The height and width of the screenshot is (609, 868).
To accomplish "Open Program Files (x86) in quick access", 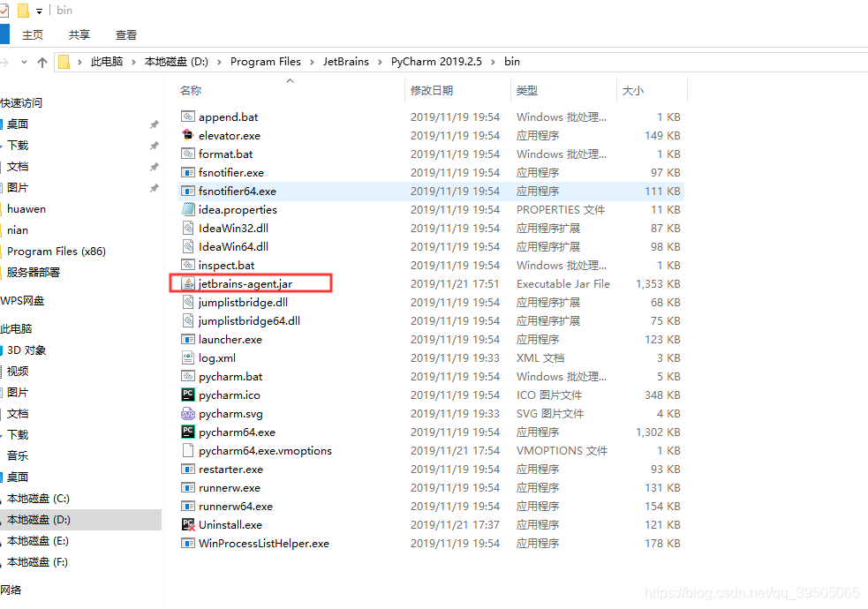I will (57, 252).
